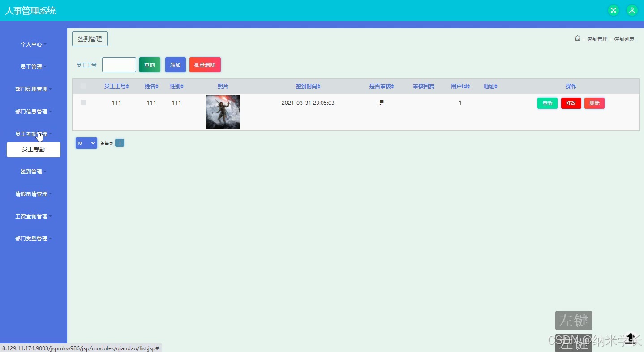Go to page 1 in pagination
This screenshot has height=352, width=644.
[120, 143]
